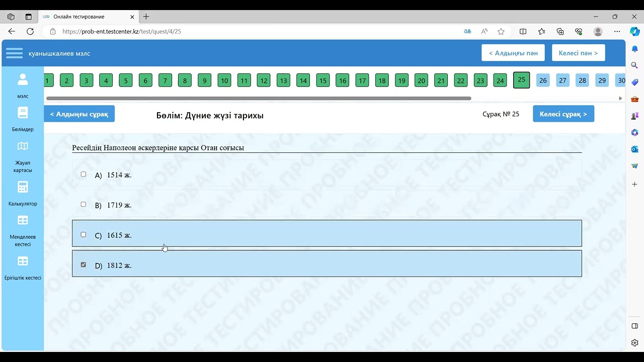Close the Онлайн тестирование tab
The height and width of the screenshot is (362, 644).
point(132,17)
